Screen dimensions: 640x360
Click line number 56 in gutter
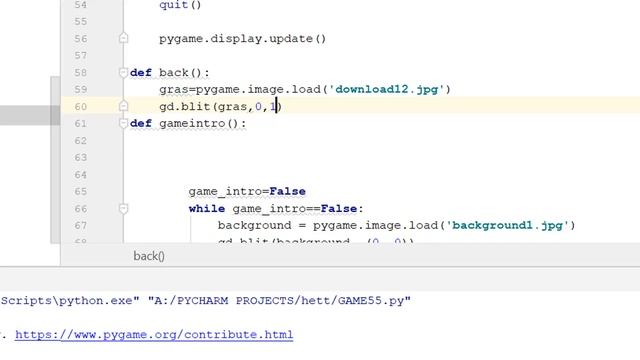point(80,39)
